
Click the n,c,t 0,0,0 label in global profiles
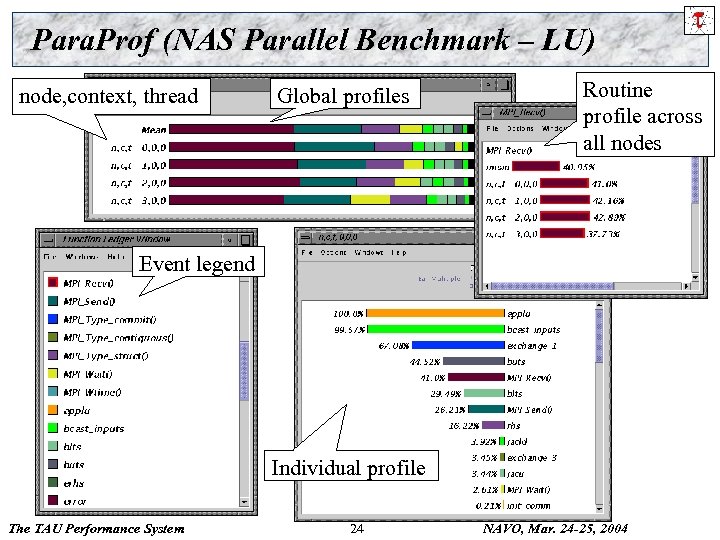coord(138,147)
